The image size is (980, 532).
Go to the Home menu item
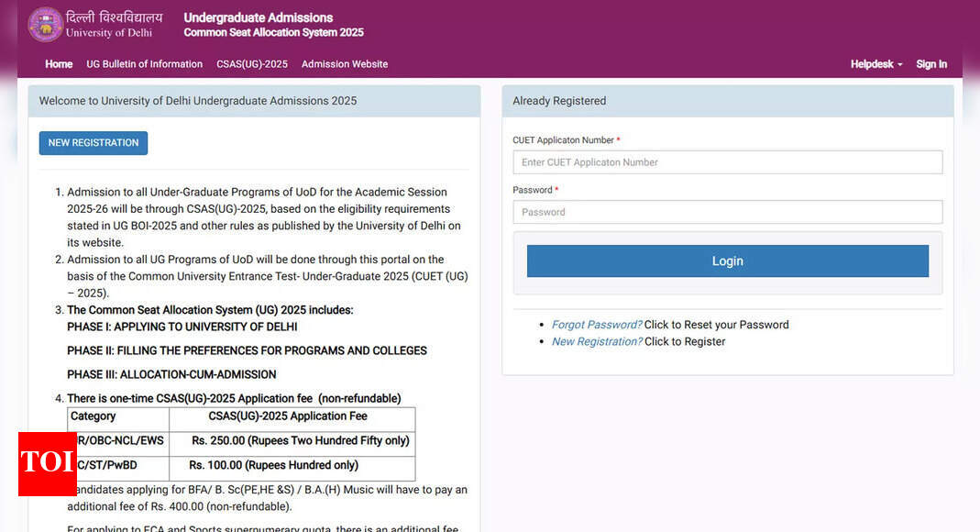[x=59, y=64]
